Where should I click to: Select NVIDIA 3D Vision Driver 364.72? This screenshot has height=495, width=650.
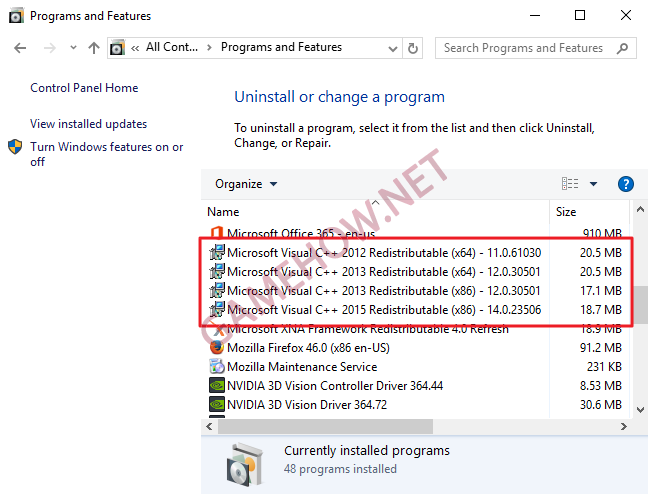pyautogui.click(x=415, y=405)
